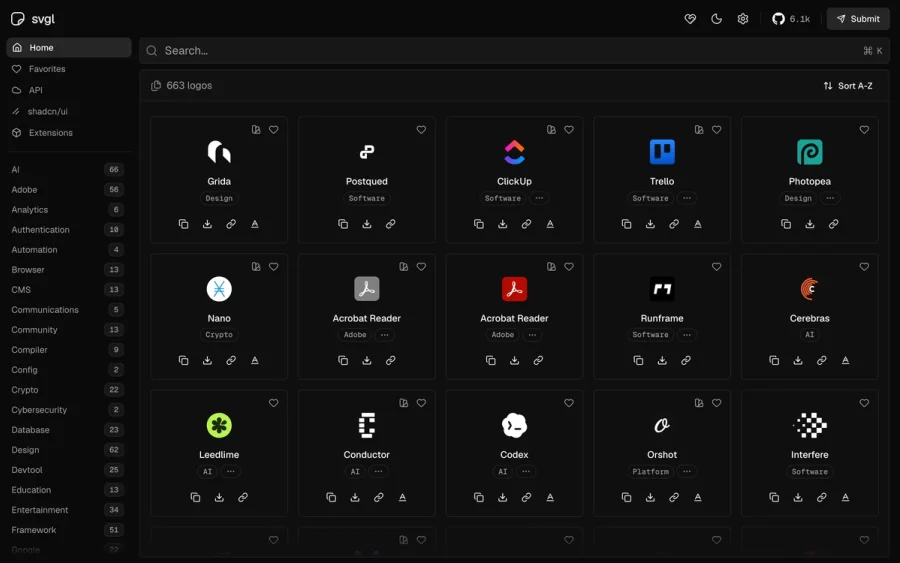The height and width of the screenshot is (563, 900).
Task: Filter by AI category
Action: pos(68,169)
